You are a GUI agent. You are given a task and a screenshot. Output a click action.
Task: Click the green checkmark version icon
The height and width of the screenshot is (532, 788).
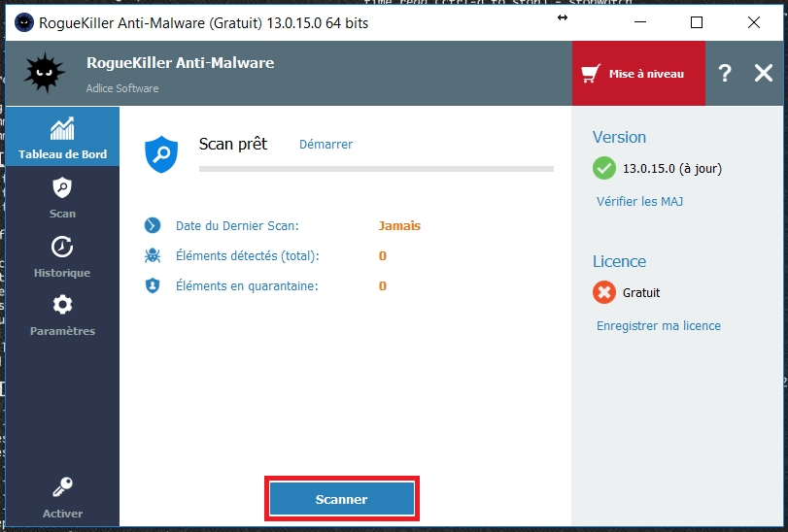(x=604, y=168)
